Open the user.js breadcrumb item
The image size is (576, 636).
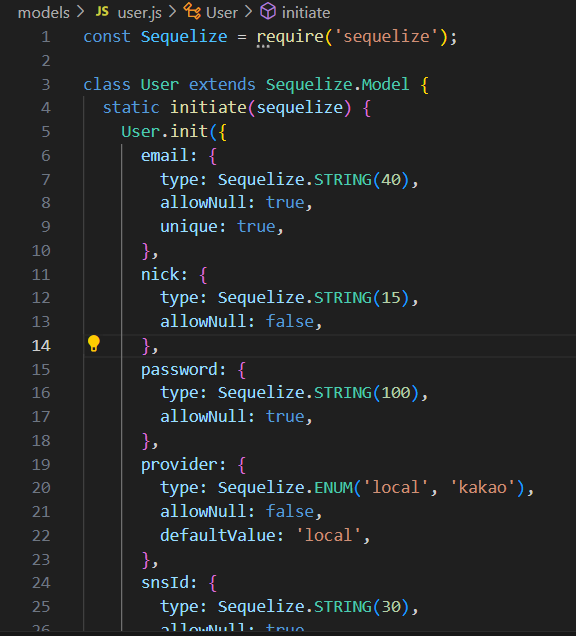pos(140,13)
